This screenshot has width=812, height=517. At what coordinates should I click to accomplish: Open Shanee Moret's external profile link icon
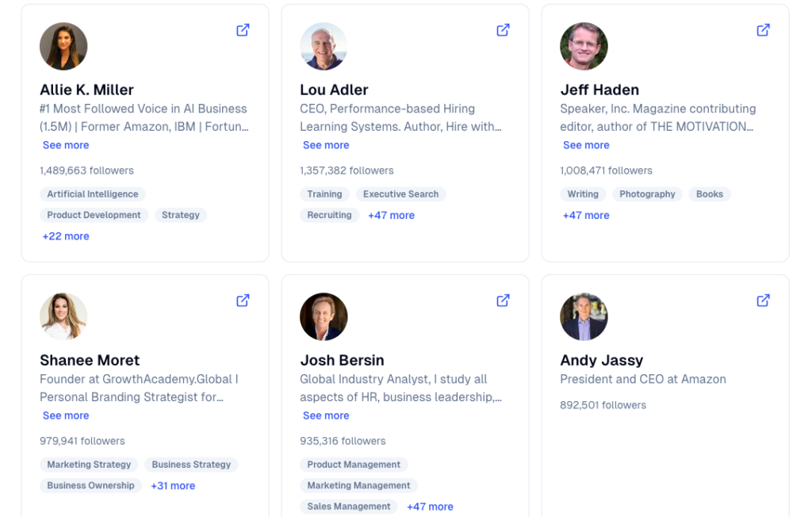click(243, 301)
